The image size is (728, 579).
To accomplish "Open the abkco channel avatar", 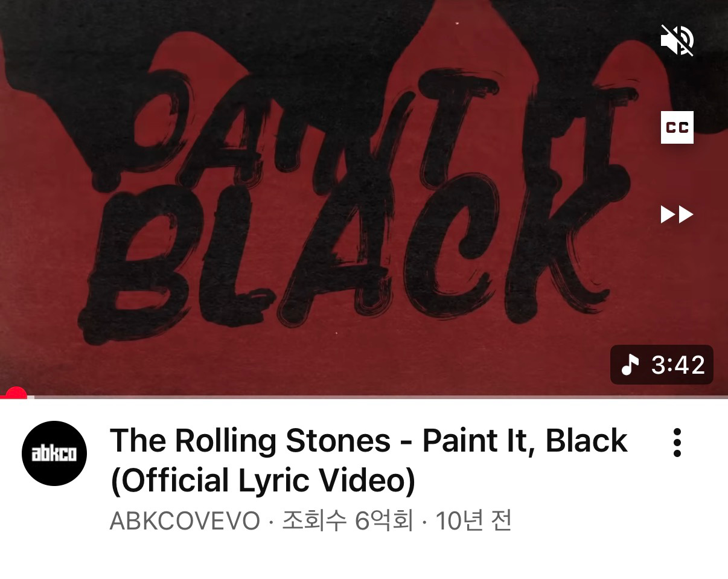I will [x=54, y=453].
